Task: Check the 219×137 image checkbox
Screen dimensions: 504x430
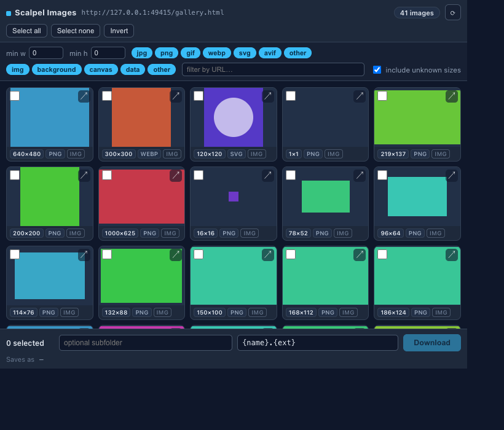Action: click(382, 96)
